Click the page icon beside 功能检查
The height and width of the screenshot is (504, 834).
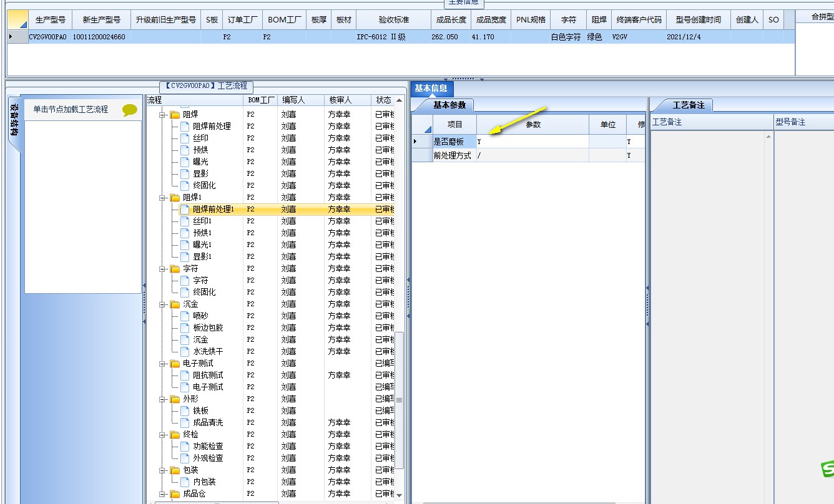click(x=185, y=446)
